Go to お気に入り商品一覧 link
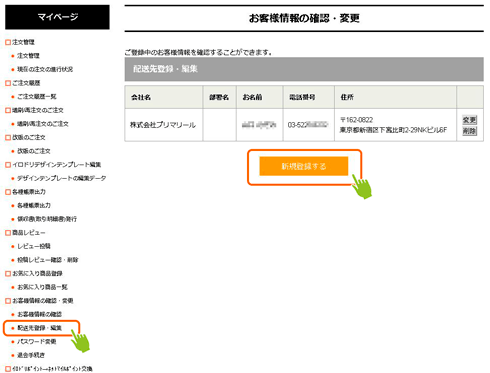 click(42, 287)
